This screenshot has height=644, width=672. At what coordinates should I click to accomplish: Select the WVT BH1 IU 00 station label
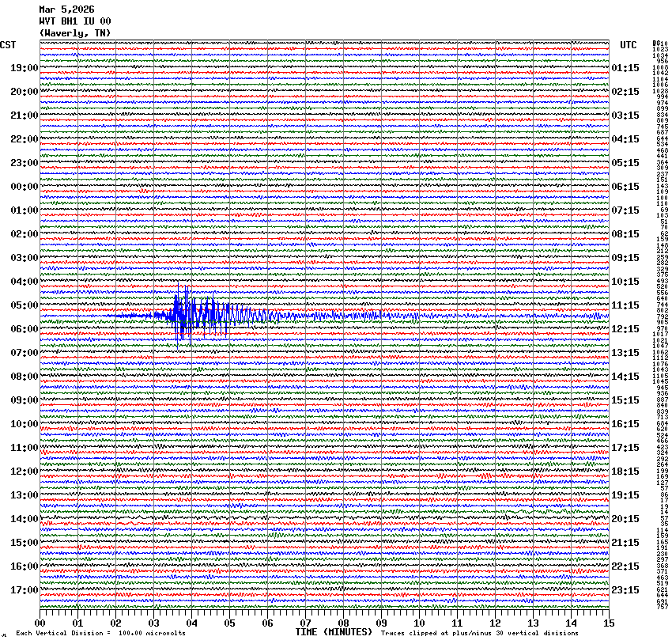pos(74,21)
